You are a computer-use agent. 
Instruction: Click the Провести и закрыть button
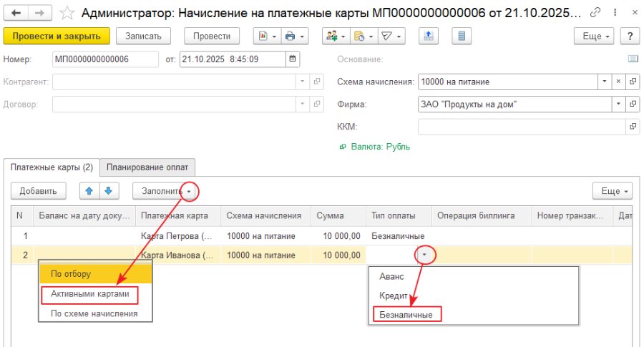click(x=57, y=36)
